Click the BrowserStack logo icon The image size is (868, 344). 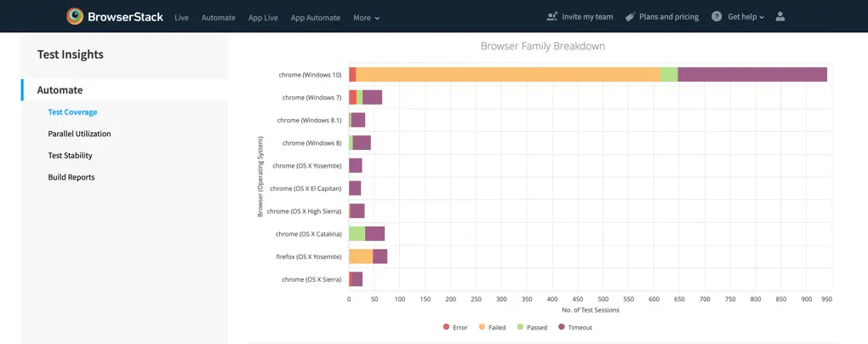click(x=76, y=16)
